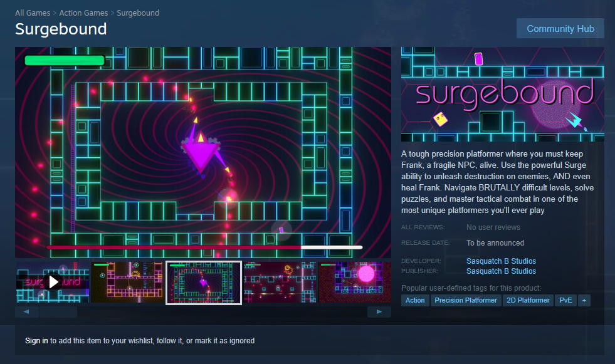Select the pink orb screenshot thumbnail
The height and width of the screenshot is (364, 615).
pos(355,282)
